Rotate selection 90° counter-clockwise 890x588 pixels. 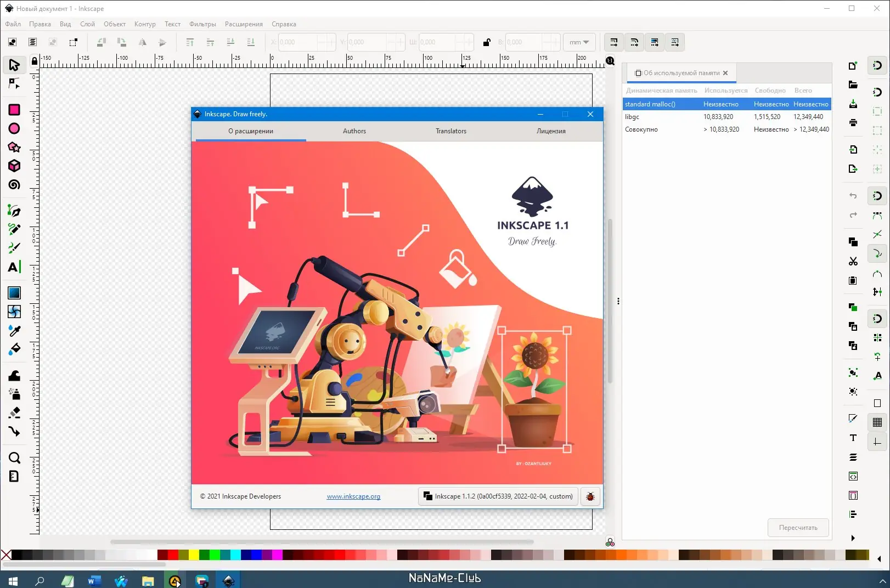tap(102, 42)
